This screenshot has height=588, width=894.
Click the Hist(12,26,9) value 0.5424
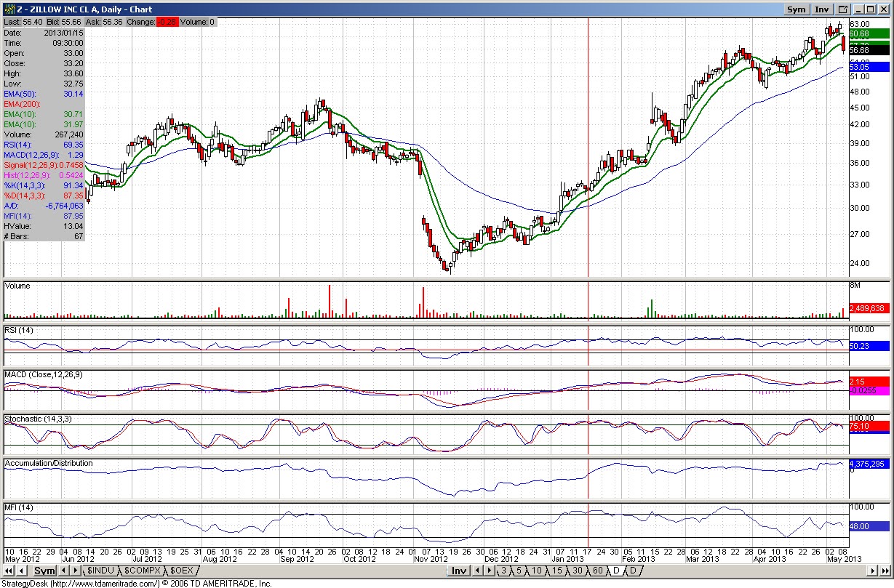[71, 175]
